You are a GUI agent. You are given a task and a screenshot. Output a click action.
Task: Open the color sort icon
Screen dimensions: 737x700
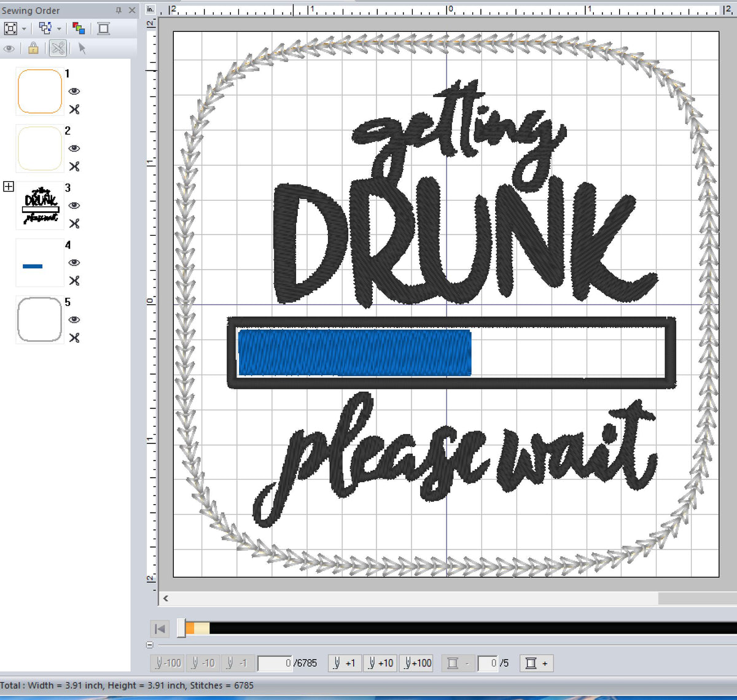(x=79, y=28)
